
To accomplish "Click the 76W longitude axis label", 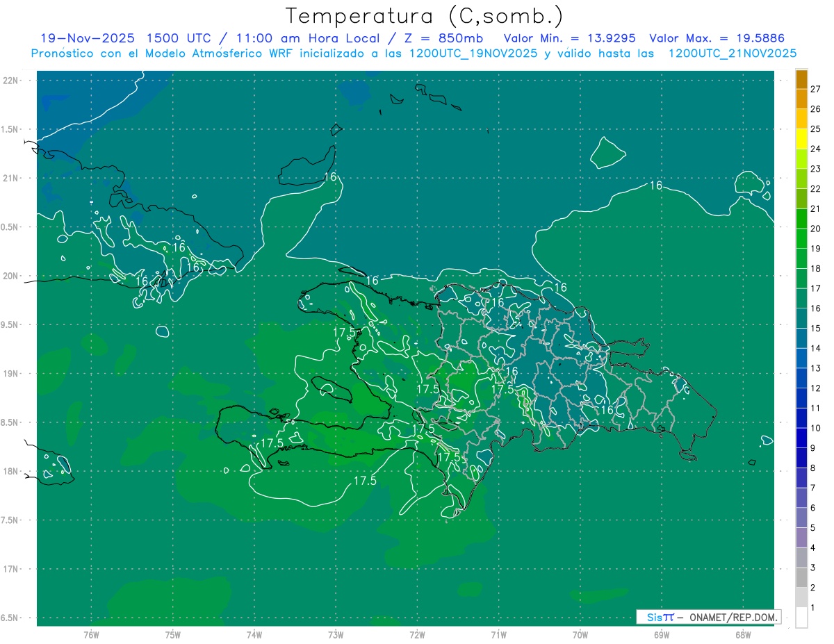I will (x=91, y=634).
